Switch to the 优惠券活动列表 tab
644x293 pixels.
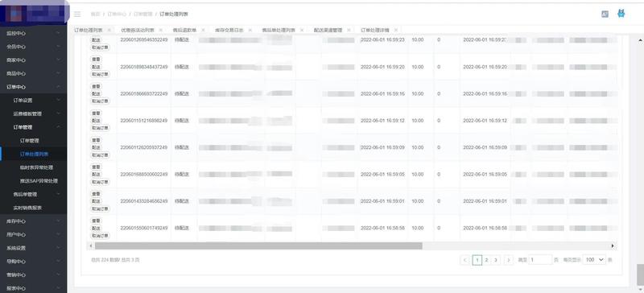coord(138,30)
